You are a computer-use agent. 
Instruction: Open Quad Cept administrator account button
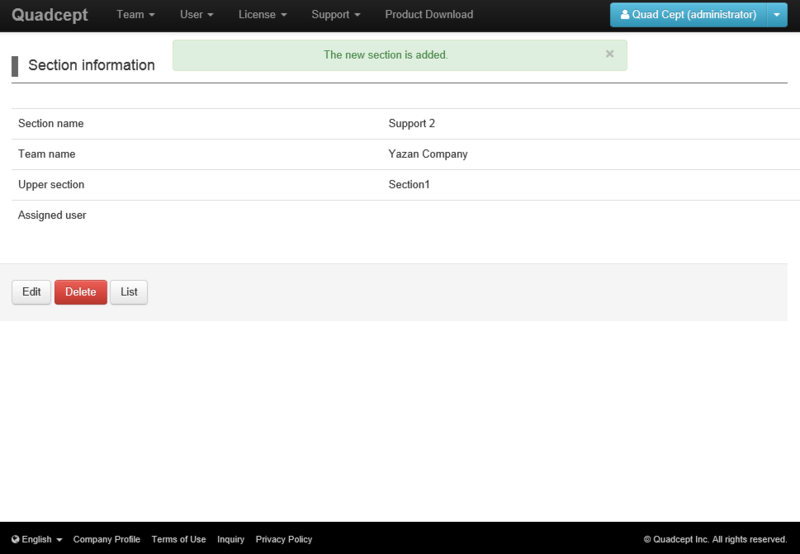pos(688,15)
